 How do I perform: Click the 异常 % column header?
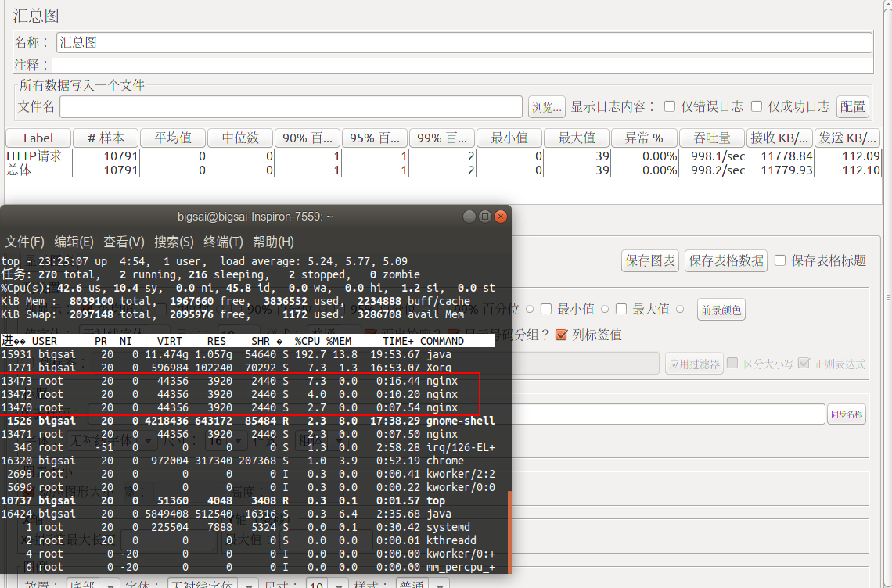644,138
